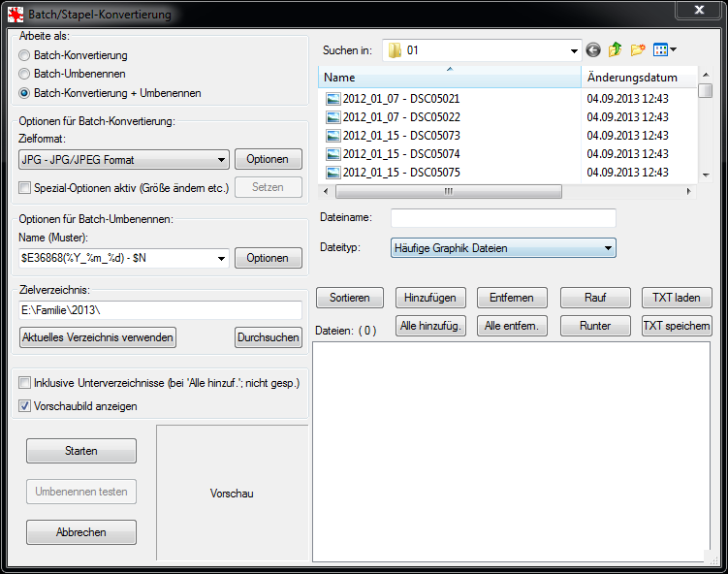This screenshot has height=574, width=728.
Task: Open the Name (Muster) pattern dropdown
Action: 221,258
